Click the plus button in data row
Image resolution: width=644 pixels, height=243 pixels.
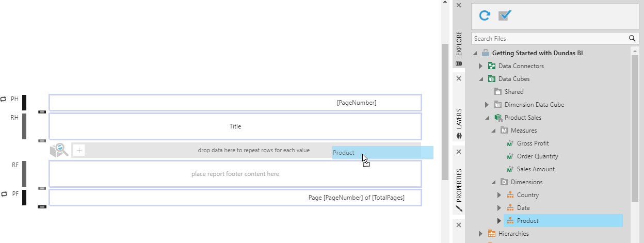point(79,150)
